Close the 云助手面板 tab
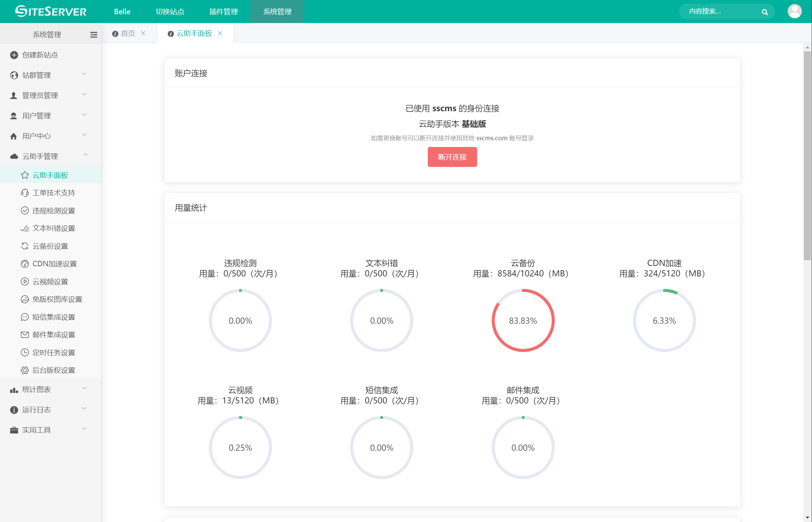812x522 pixels. pos(220,33)
